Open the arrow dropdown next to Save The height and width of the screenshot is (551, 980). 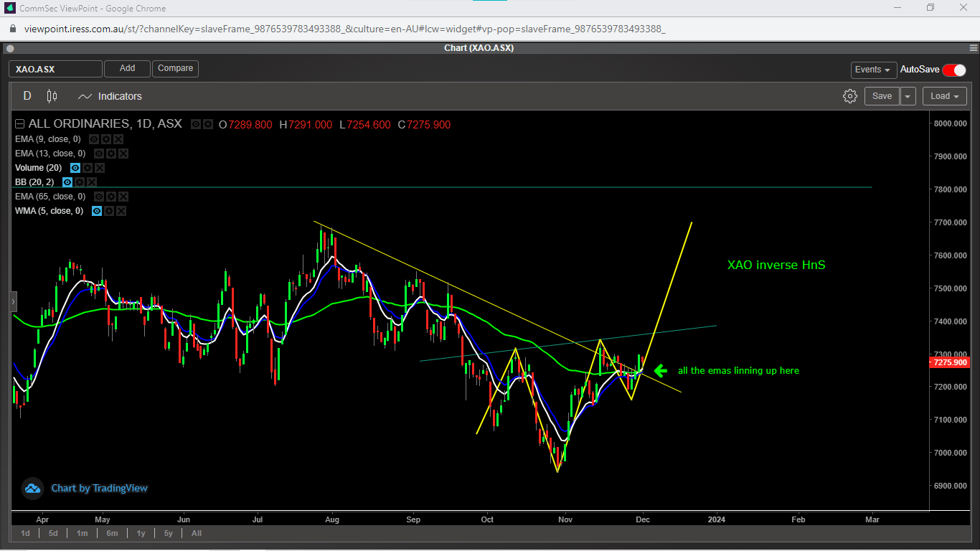[908, 96]
